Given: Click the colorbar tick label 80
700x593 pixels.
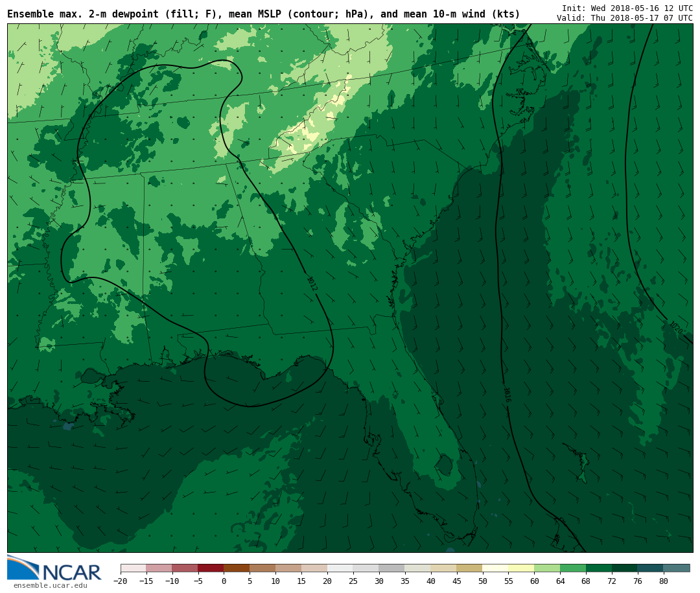Looking at the screenshot, I should [x=664, y=581].
